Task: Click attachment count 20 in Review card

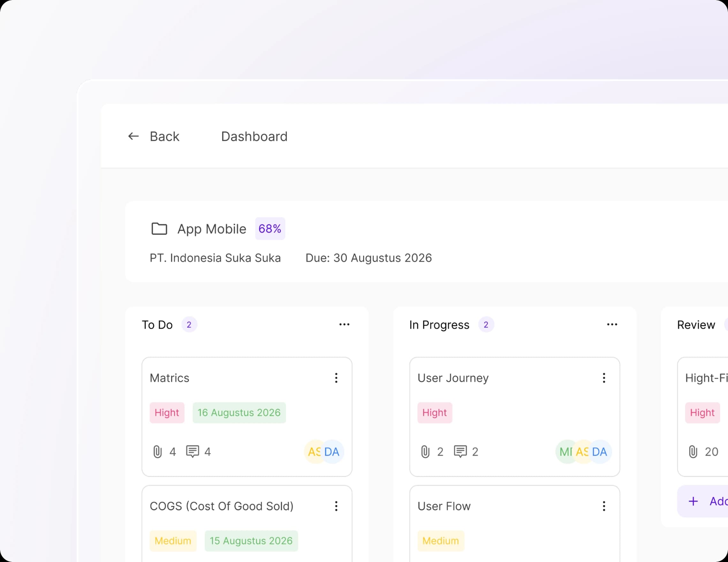Action: pyautogui.click(x=711, y=452)
